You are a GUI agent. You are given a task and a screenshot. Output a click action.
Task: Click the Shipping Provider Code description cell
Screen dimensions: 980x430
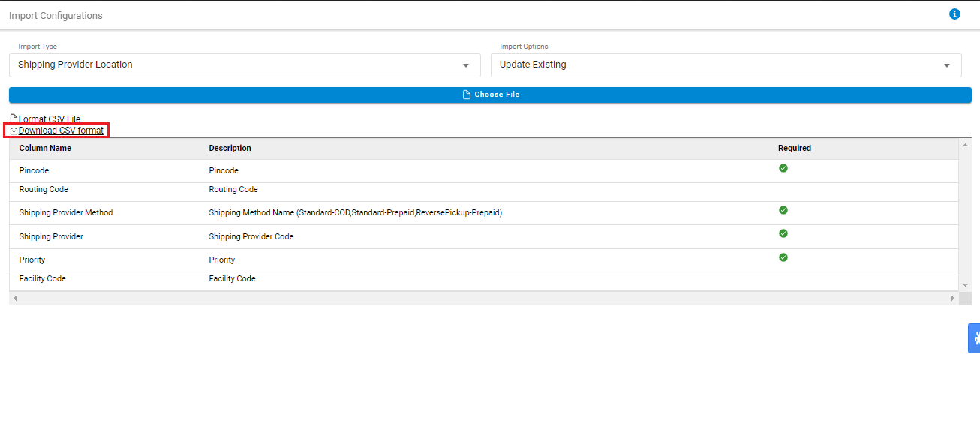click(x=251, y=237)
